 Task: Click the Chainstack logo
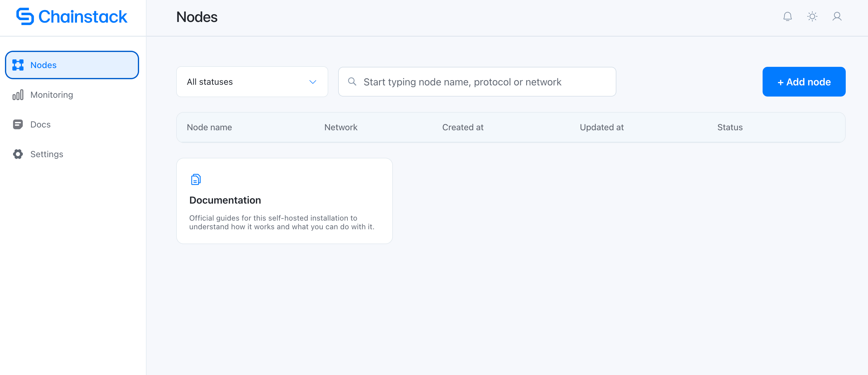[71, 16]
